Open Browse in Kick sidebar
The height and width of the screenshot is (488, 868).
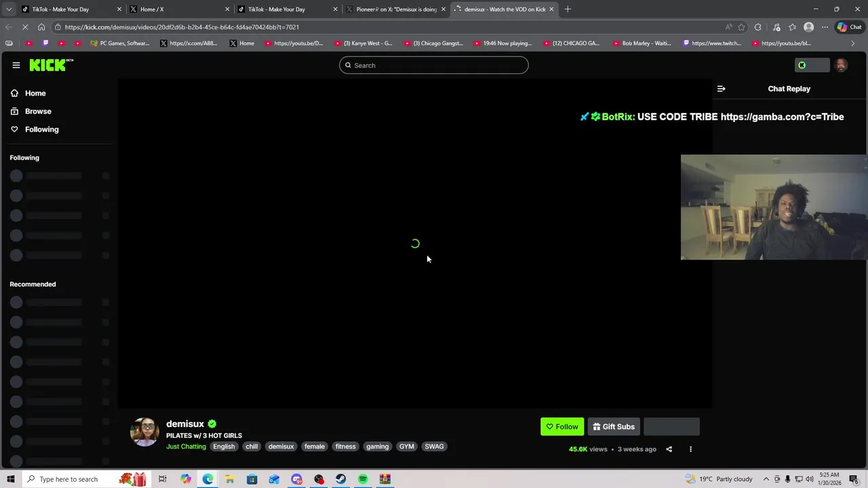(38, 111)
